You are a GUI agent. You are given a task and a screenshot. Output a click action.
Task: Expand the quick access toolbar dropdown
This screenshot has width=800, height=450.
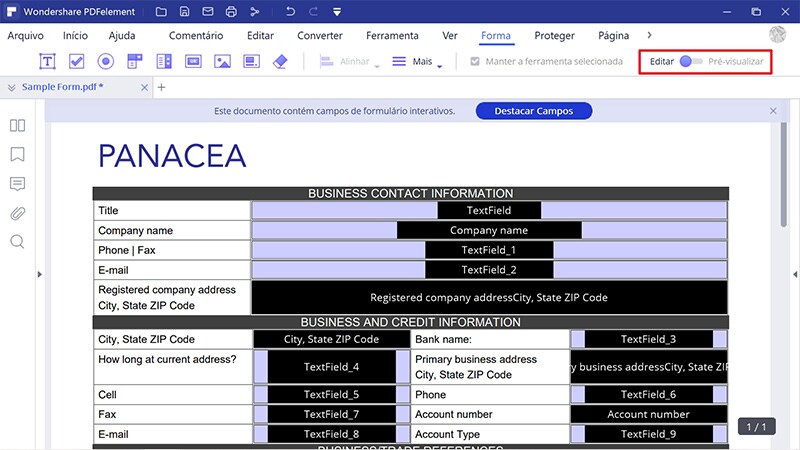point(337,12)
